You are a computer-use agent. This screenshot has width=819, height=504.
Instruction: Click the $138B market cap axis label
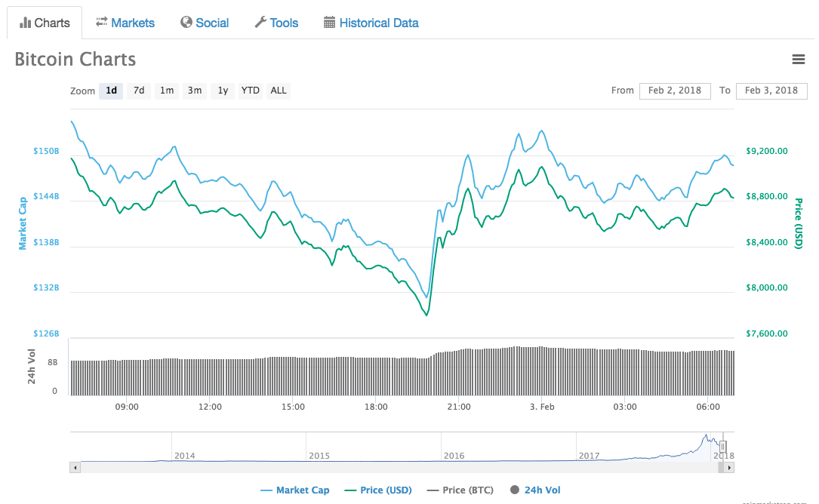pos(47,242)
